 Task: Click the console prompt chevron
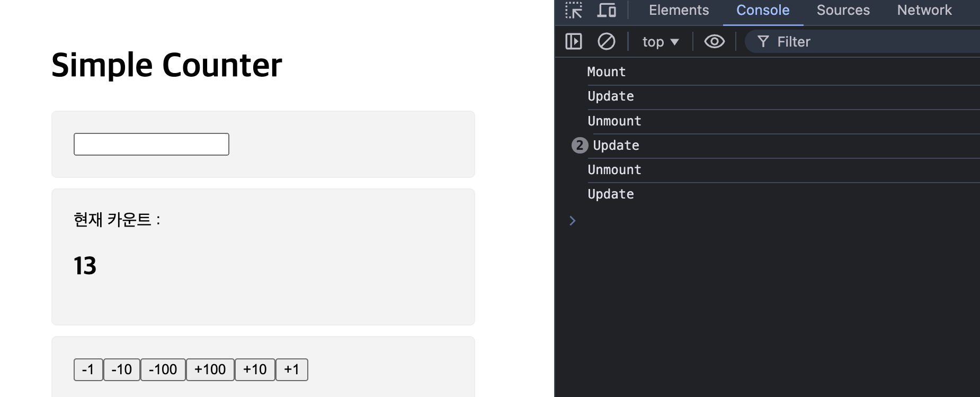point(572,221)
